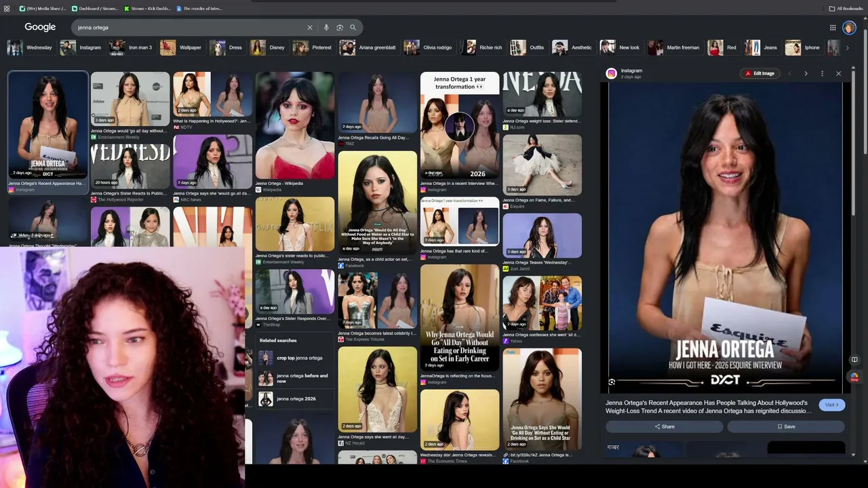The image size is (868, 488).
Task: Click the NBC News source label
Action: pyautogui.click(x=187, y=200)
